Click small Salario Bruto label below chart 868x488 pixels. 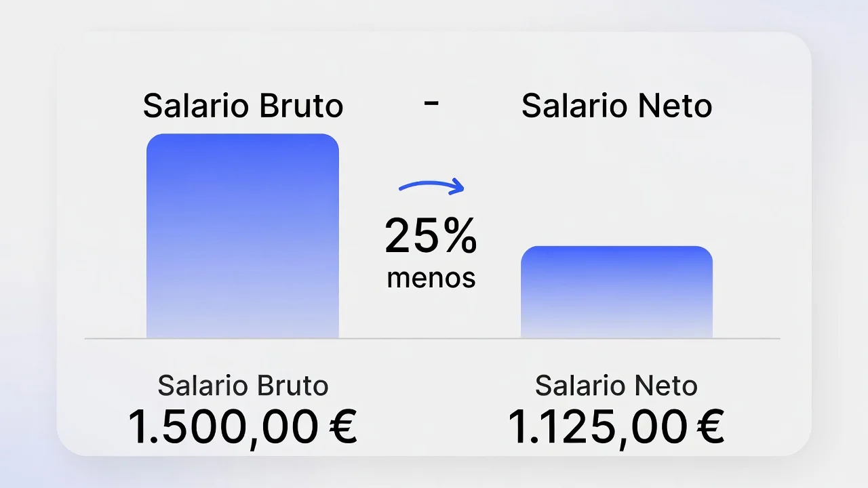[243, 386]
